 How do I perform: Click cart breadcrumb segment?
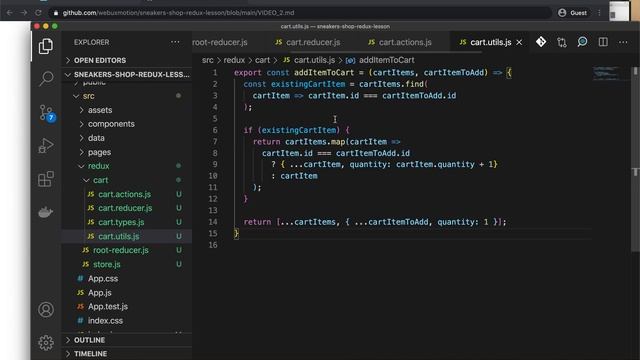click(x=262, y=60)
